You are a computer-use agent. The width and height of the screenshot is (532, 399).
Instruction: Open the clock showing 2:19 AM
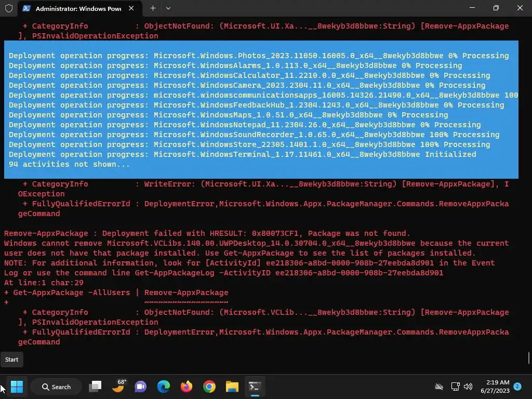click(495, 387)
